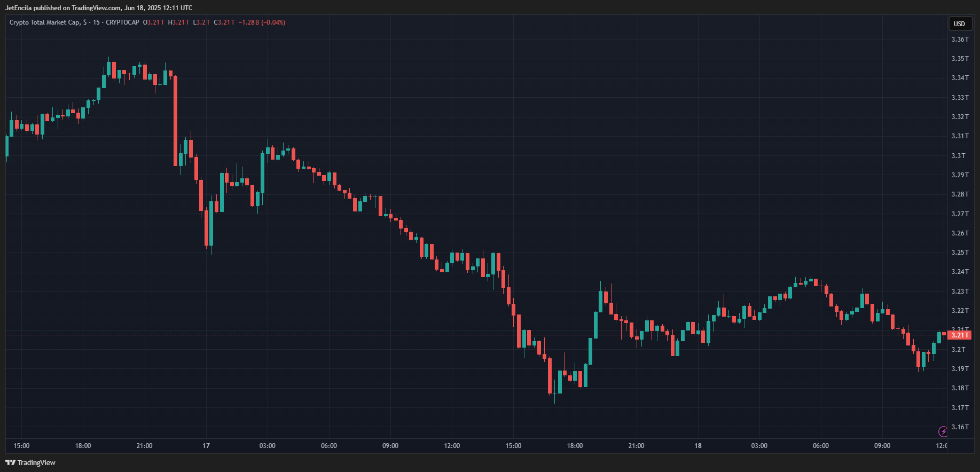The height and width of the screenshot is (472, 980).
Task: Open the USD currency selector
Action: tap(959, 23)
